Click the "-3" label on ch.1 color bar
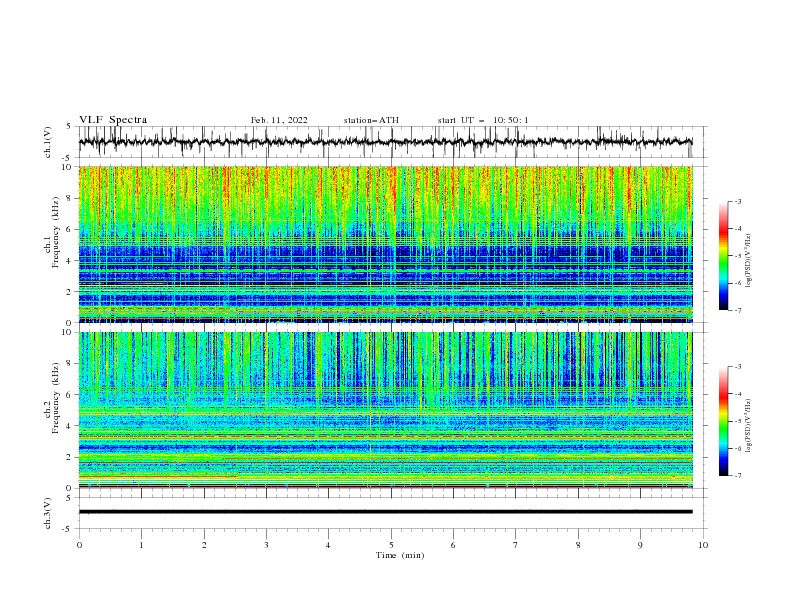792x612 pixels. click(737, 201)
